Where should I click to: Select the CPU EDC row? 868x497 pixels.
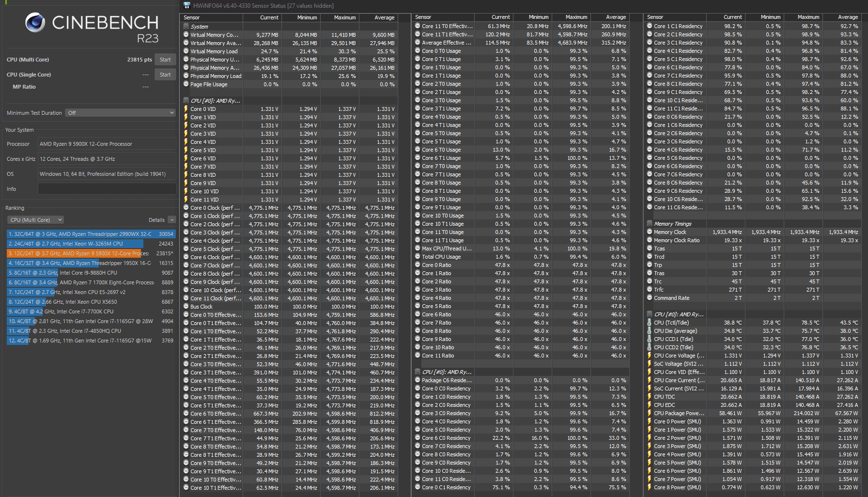click(x=753, y=405)
